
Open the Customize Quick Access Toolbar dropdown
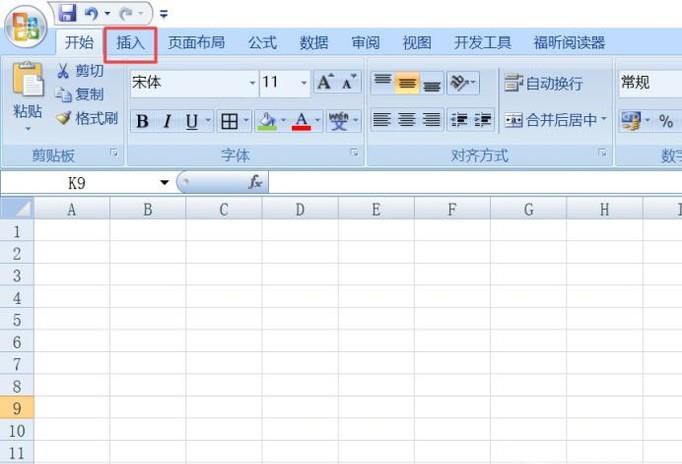coord(164,14)
